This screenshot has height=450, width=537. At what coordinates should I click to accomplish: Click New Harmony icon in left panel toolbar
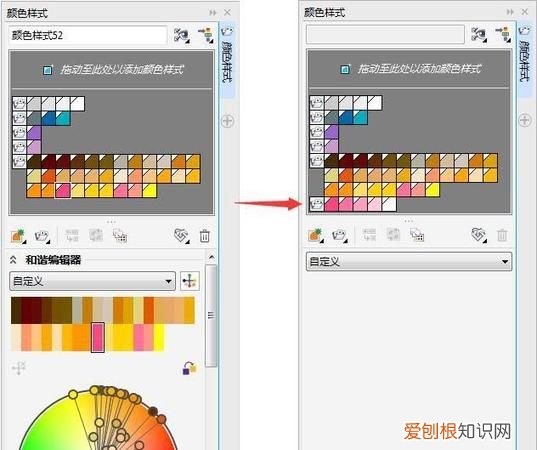pyautogui.click(x=42, y=236)
